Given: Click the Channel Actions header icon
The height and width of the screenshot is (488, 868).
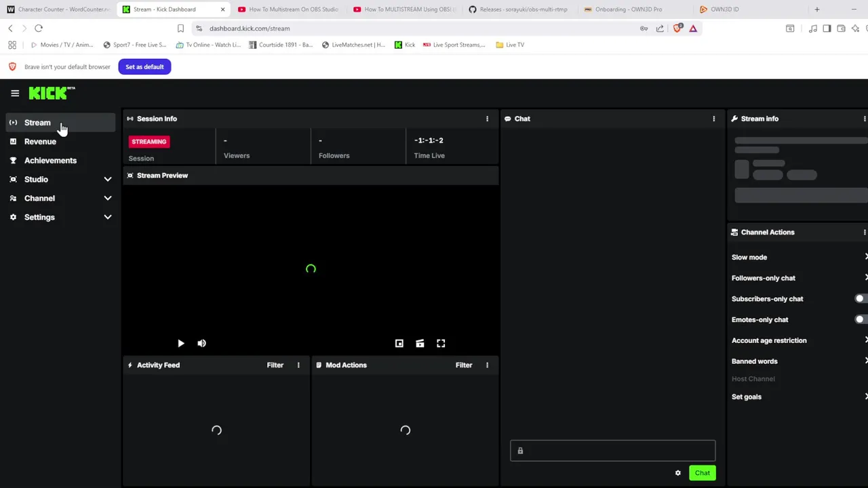Looking at the screenshot, I should pyautogui.click(x=734, y=232).
